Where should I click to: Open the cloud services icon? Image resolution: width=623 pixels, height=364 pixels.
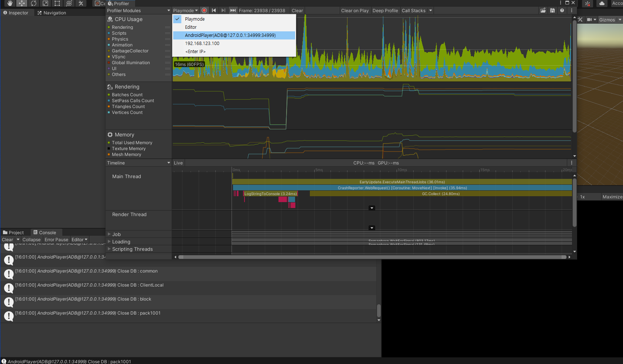pyautogui.click(x=602, y=3)
